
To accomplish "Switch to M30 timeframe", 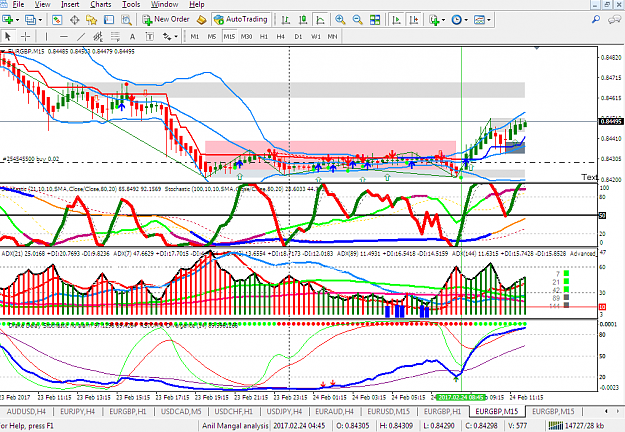I will click(x=246, y=37).
